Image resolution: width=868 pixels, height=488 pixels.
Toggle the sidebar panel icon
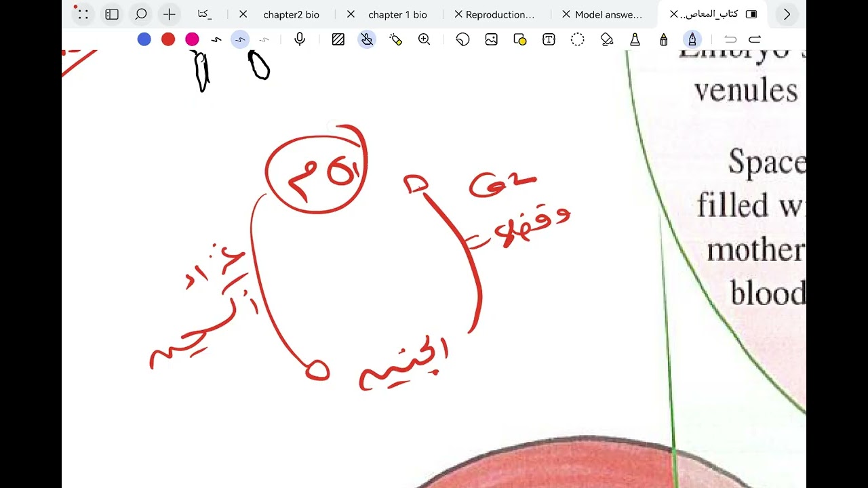[x=112, y=14]
